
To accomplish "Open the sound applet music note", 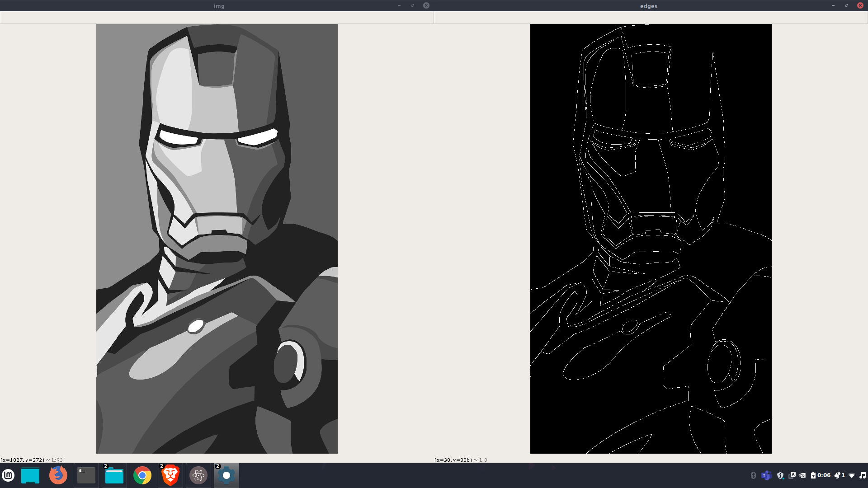I will pyautogui.click(x=863, y=475).
